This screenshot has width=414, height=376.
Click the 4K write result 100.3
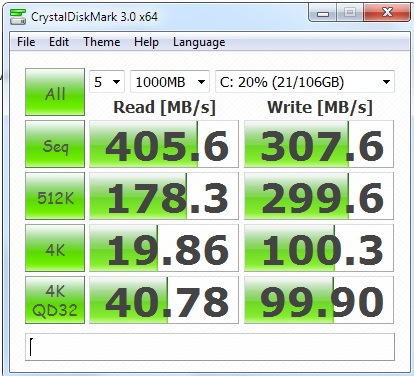319,248
